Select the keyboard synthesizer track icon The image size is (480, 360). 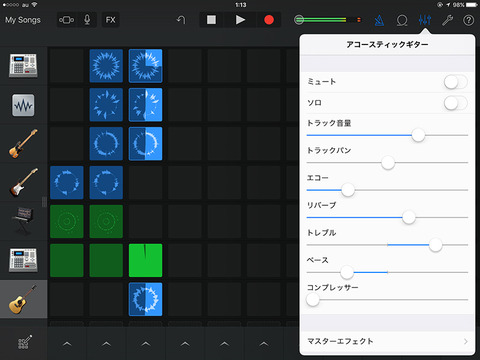[x=23, y=220]
